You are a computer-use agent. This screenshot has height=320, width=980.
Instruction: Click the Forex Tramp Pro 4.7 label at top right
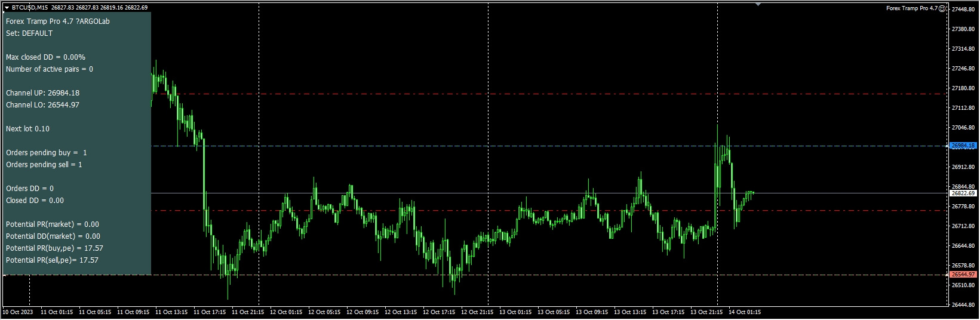[911, 8]
